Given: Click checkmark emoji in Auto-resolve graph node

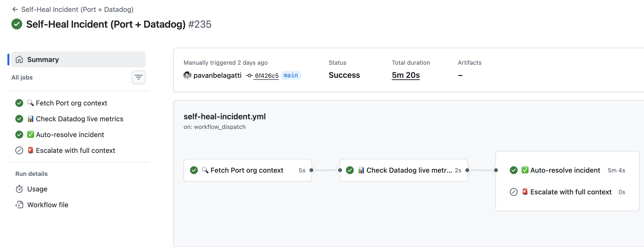Looking at the screenshot, I should click(525, 170).
